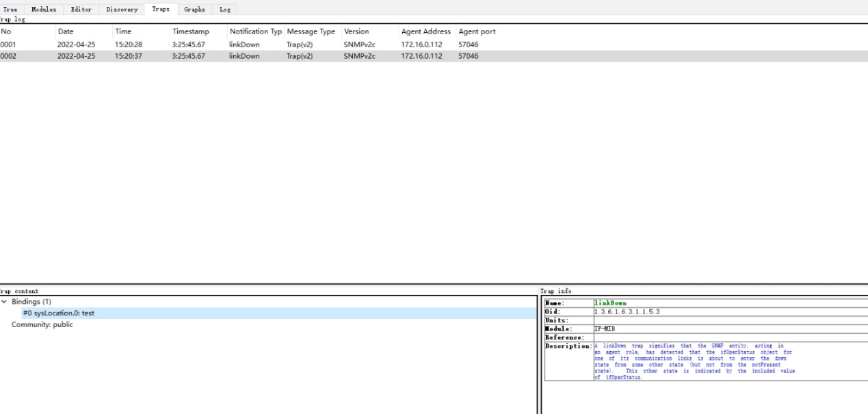Collapse the Bindings (1) tree node
This screenshot has width=868, height=414.
pos(5,302)
